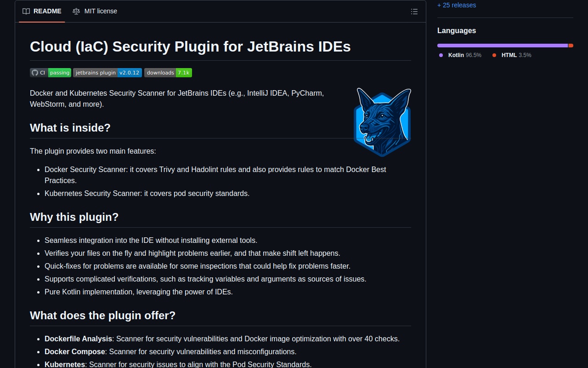Click the purple Kotlin language dot
588x368 pixels.
coord(441,55)
